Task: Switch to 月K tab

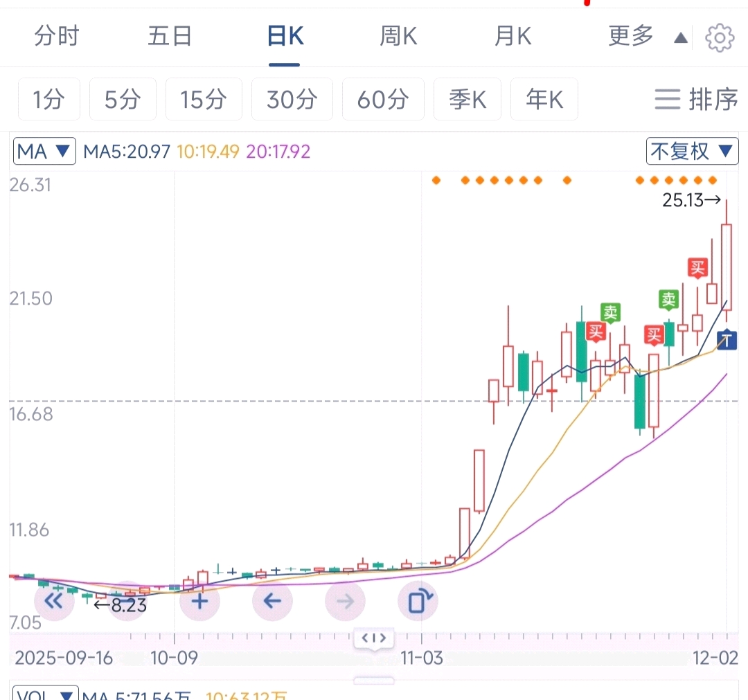Action: click(x=513, y=36)
